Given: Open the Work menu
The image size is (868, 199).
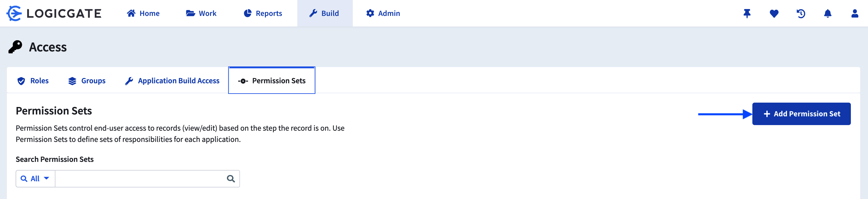Looking at the screenshot, I should point(201,13).
